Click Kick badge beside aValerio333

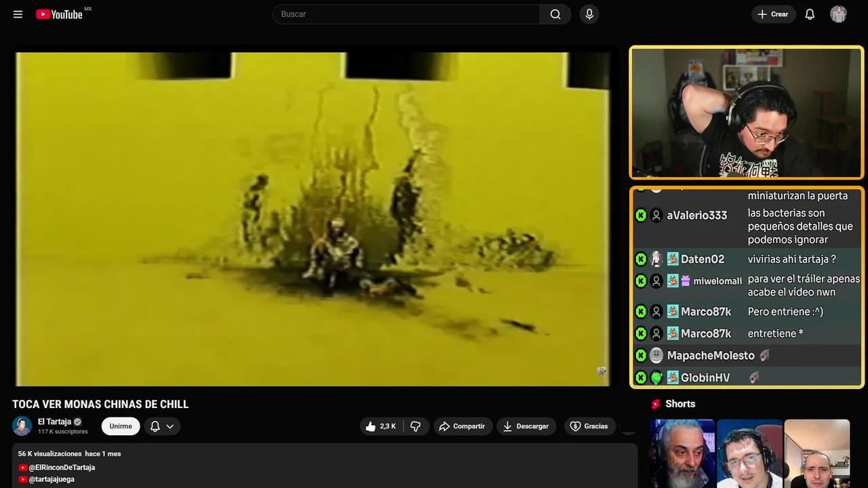point(641,216)
